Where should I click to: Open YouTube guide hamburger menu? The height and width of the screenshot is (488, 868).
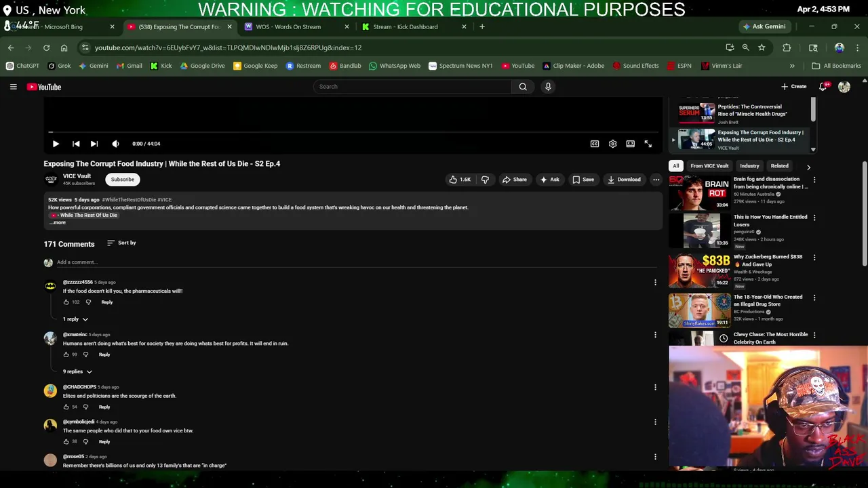13,87
